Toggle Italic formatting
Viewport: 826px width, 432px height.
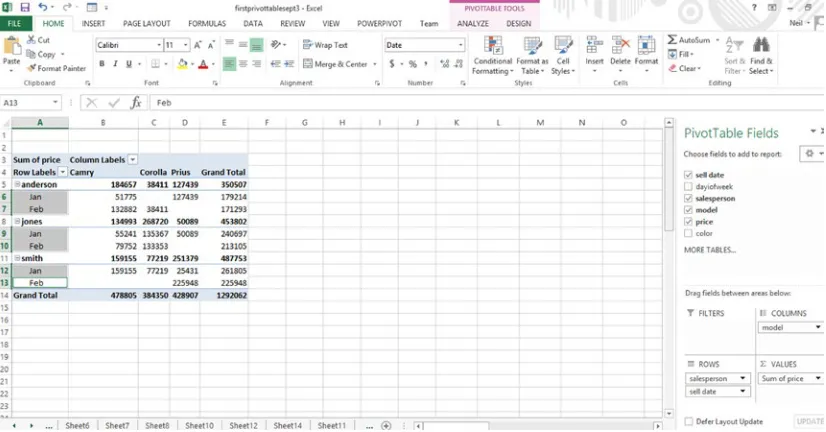(x=115, y=64)
